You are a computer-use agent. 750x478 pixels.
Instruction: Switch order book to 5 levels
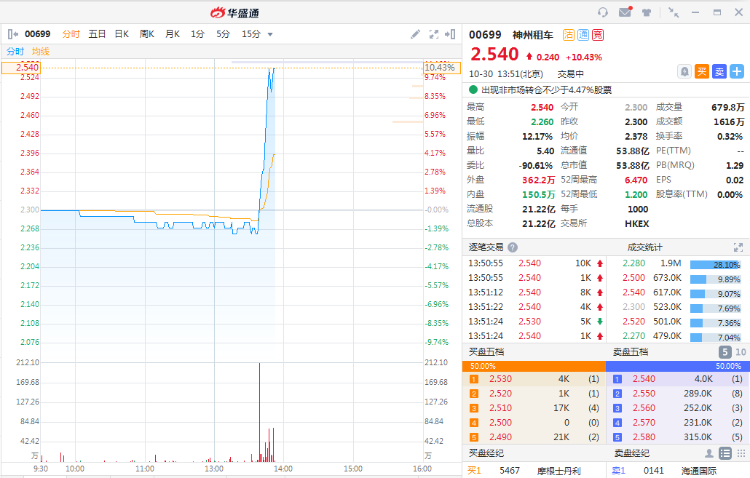click(725, 352)
